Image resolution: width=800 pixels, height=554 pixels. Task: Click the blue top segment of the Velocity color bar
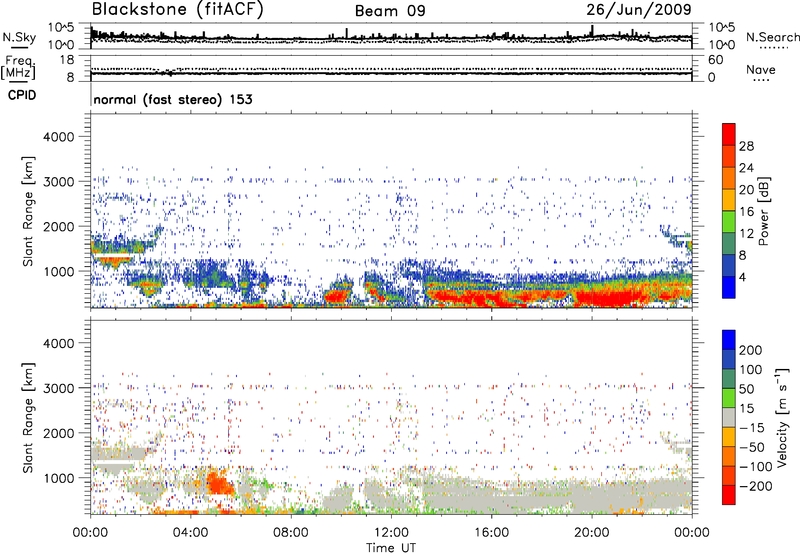coord(729,340)
